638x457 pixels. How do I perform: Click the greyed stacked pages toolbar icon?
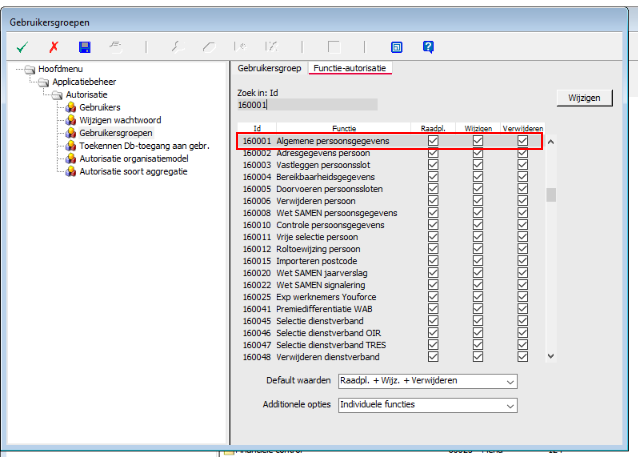pos(116,47)
